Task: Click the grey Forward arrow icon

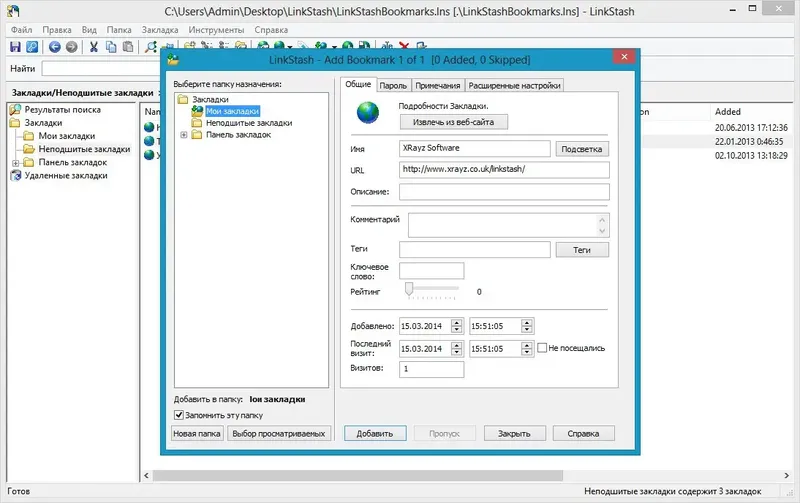Action: pyautogui.click(x=71, y=47)
